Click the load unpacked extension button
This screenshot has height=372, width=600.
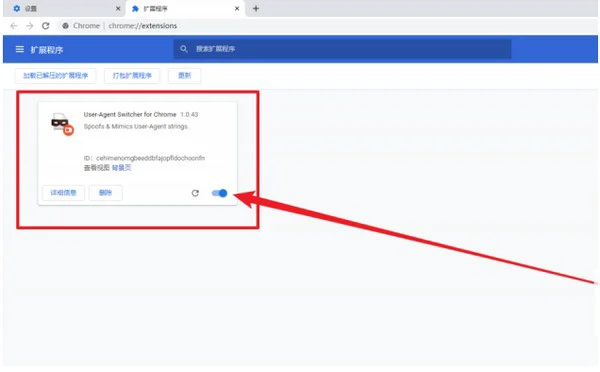(x=55, y=76)
